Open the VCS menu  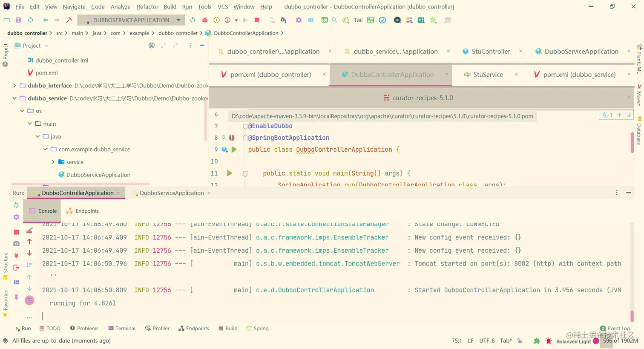[223, 7]
